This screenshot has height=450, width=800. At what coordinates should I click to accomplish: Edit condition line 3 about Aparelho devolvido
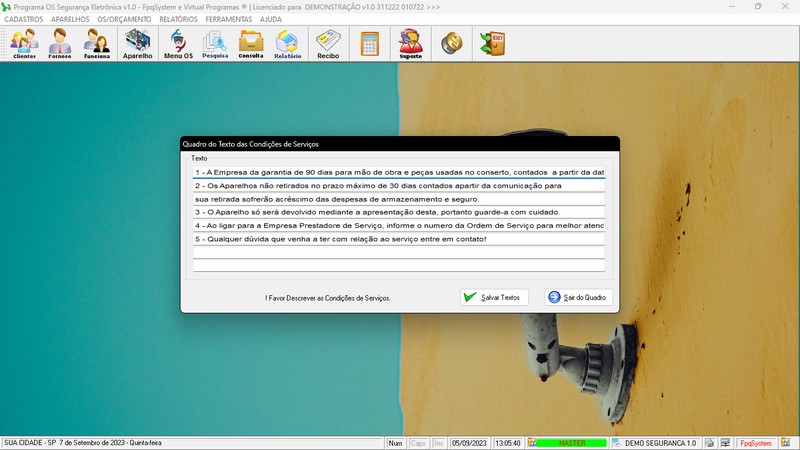point(399,212)
